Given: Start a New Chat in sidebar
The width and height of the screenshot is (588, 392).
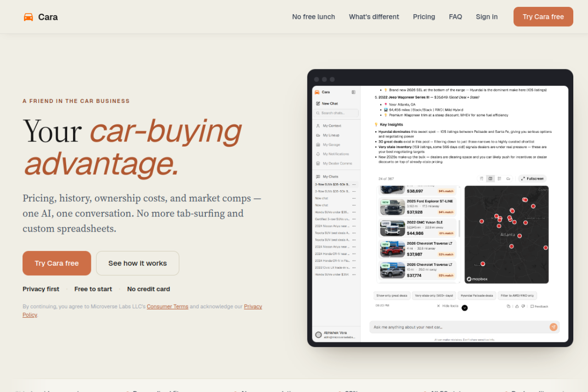Looking at the screenshot, I should click(x=327, y=103).
